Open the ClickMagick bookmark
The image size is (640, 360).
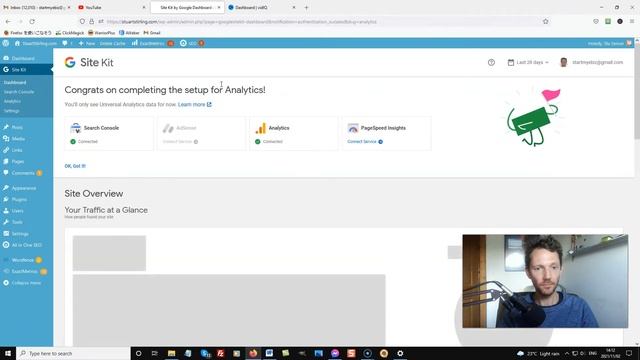click(70, 33)
